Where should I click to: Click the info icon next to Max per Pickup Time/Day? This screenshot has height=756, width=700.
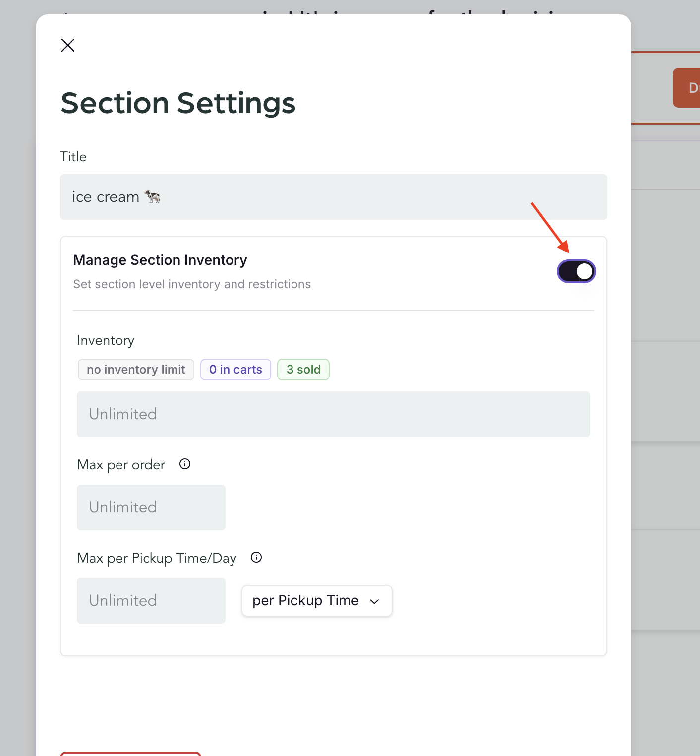tap(256, 557)
